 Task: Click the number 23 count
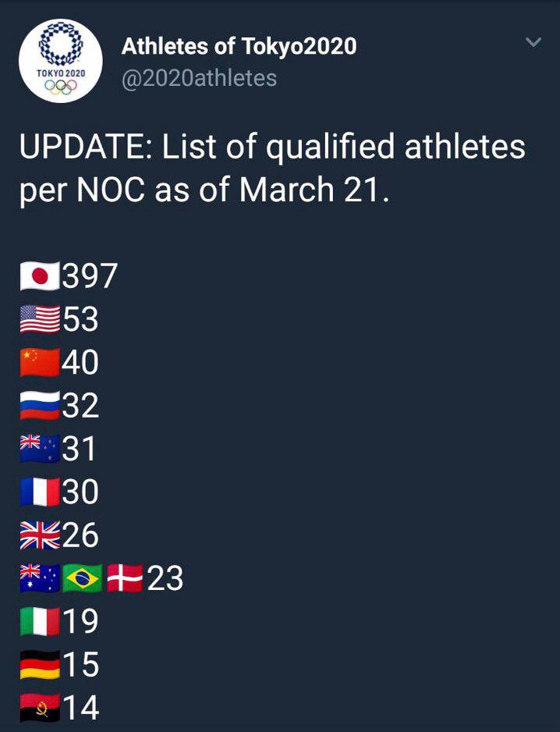click(x=165, y=579)
